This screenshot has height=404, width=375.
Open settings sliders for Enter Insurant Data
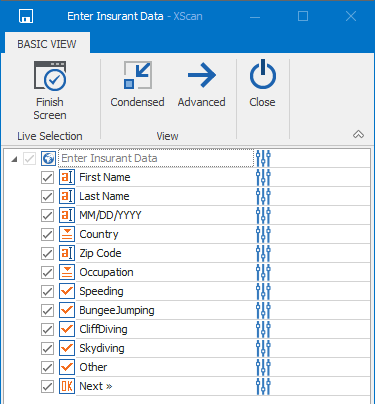[x=263, y=158]
